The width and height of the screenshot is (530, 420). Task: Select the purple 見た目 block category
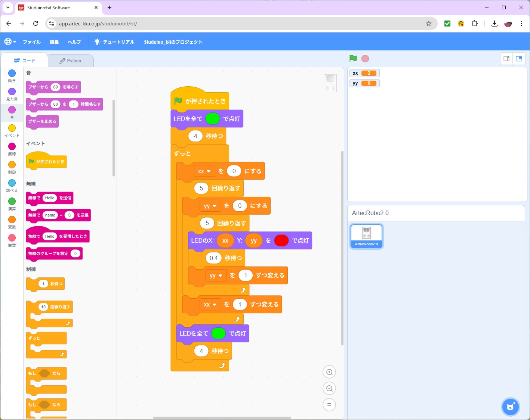point(12,92)
